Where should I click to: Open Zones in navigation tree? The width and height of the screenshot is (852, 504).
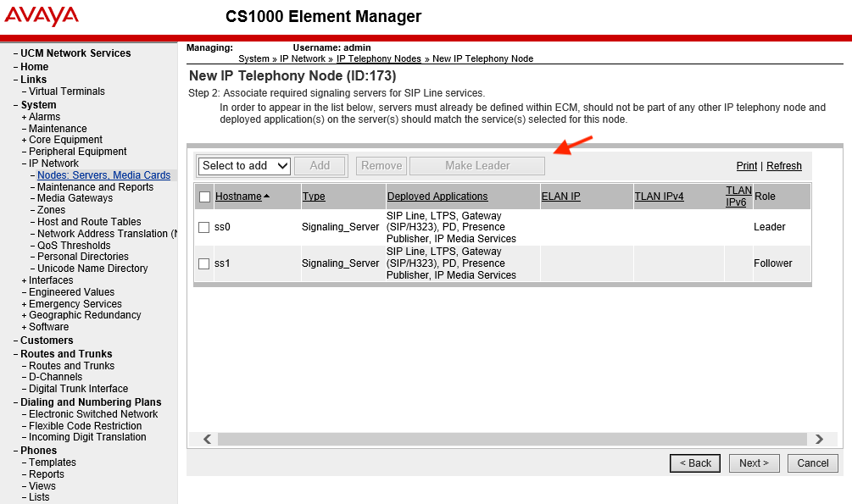(x=51, y=210)
